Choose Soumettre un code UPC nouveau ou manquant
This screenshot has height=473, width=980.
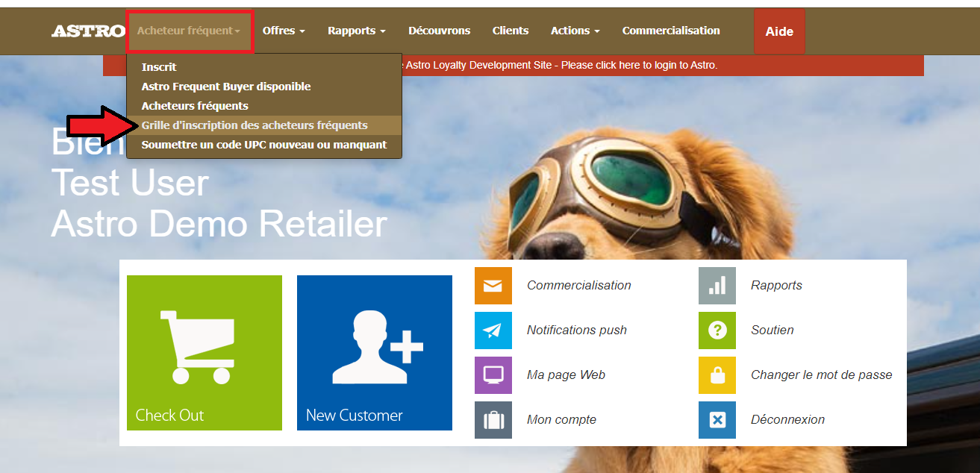(264, 145)
